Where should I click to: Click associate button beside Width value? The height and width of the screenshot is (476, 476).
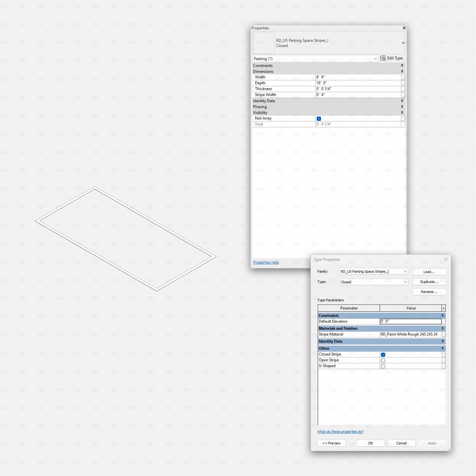pyautogui.click(x=403, y=77)
